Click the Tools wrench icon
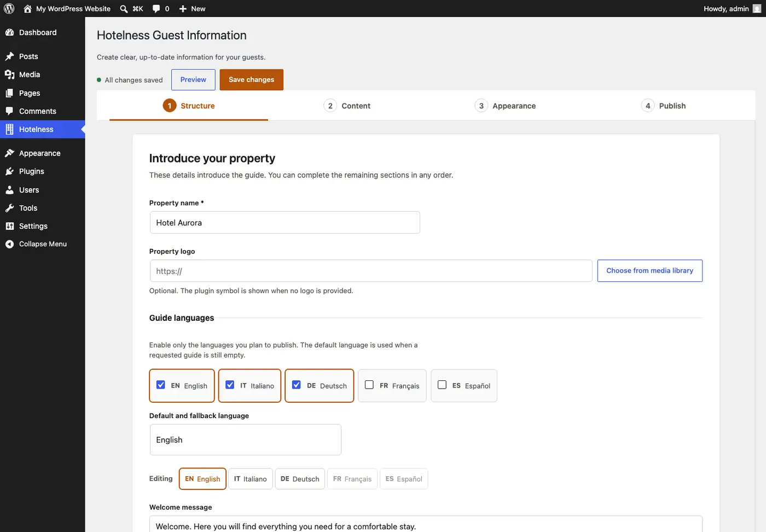This screenshot has width=766, height=532. (9, 208)
